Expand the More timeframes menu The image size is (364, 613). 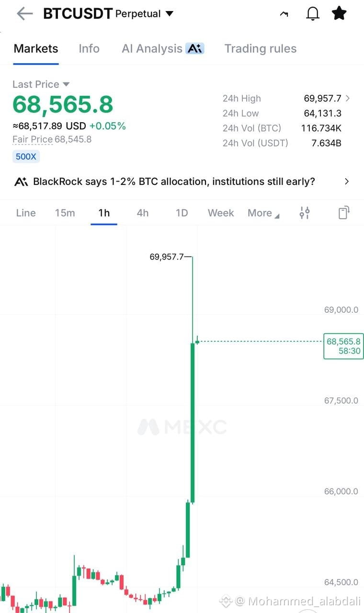[x=263, y=213]
